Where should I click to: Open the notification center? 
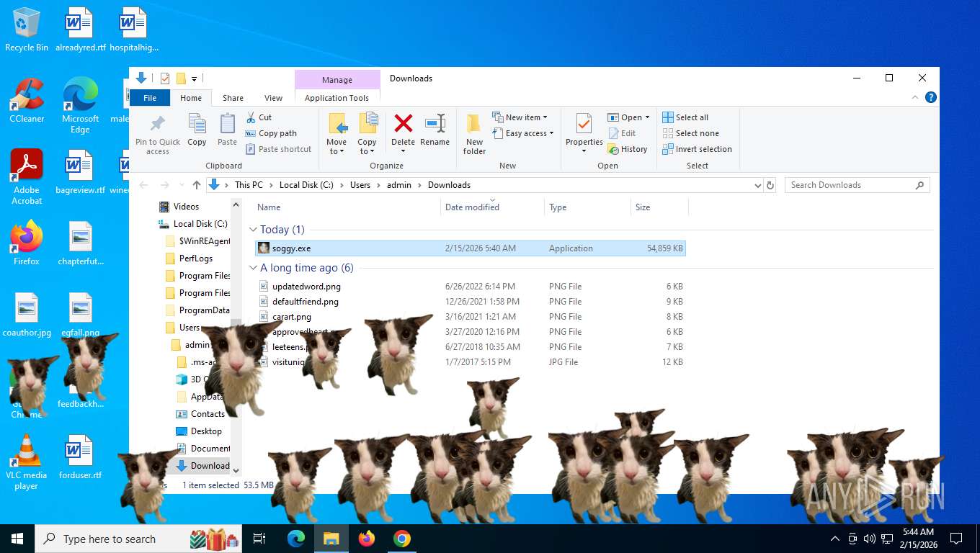956,539
